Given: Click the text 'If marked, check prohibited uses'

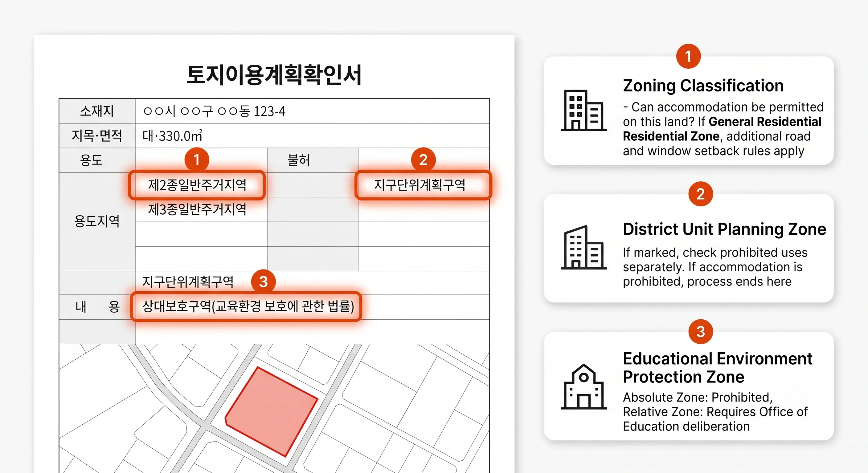Looking at the screenshot, I should tap(715, 252).
